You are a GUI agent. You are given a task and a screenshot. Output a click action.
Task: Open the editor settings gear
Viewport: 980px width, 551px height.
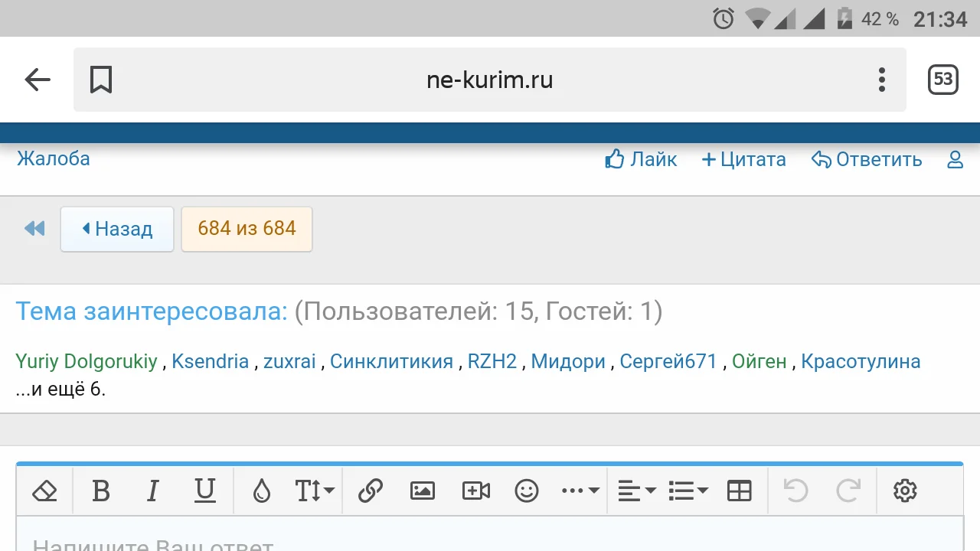coord(905,491)
